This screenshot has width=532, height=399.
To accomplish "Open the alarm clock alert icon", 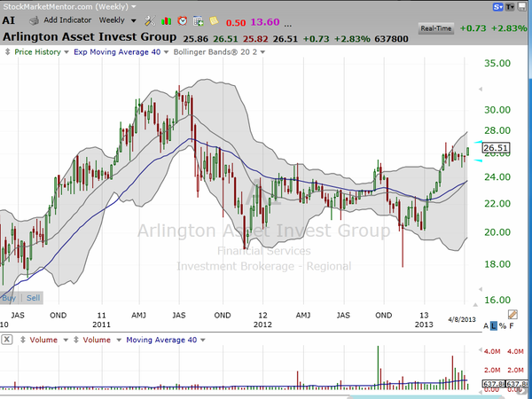I will tap(182, 20).
